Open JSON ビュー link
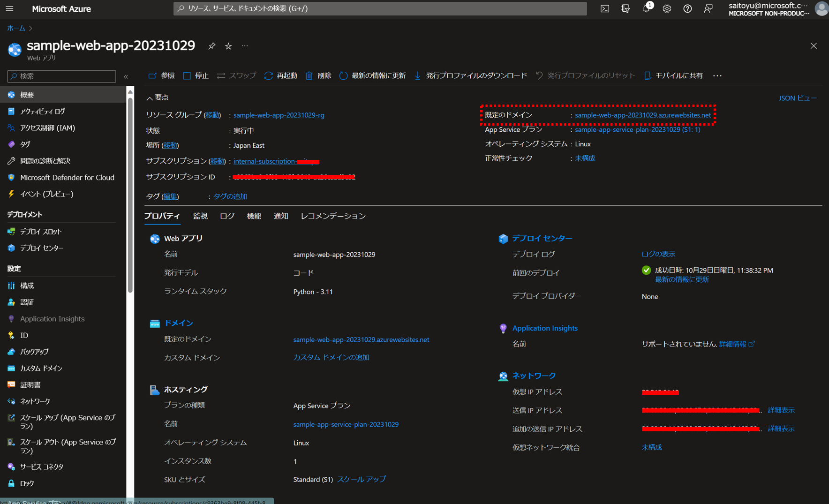The width and height of the screenshot is (829, 504). (x=798, y=98)
